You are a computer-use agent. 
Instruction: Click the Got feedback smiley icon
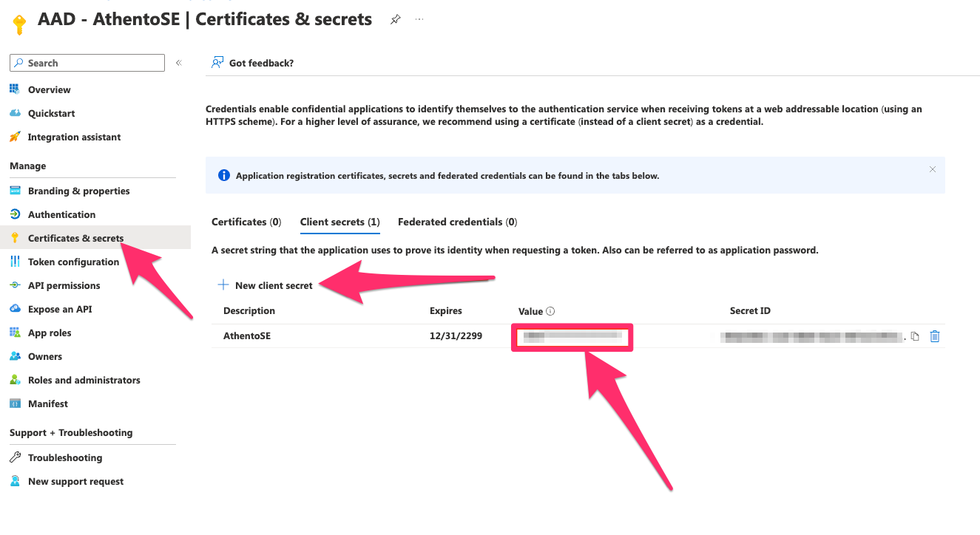point(216,62)
